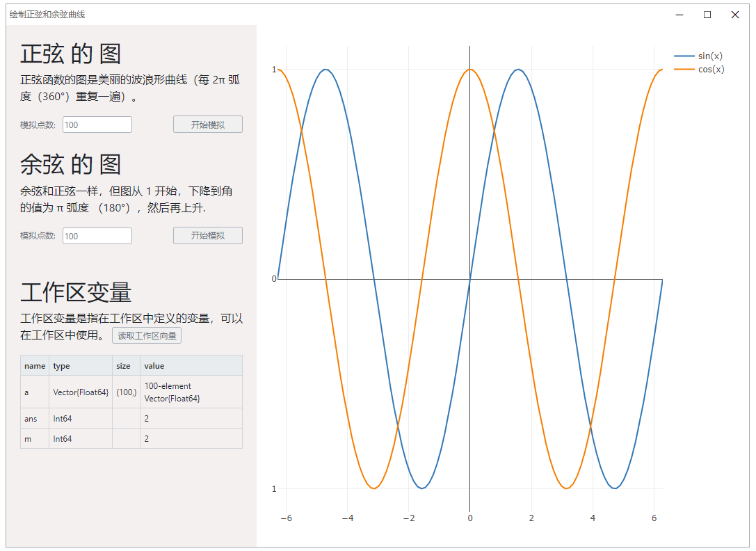Focus 模拟点数 input in 余弦 section

tap(97, 236)
